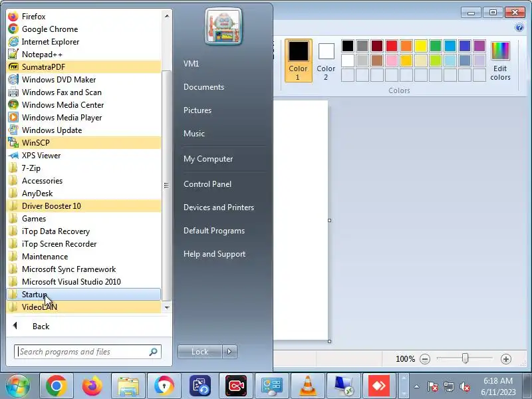Open Chrome from the taskbar
The height and width of the screenshot is (399, 532).
[x=57, y=386]
